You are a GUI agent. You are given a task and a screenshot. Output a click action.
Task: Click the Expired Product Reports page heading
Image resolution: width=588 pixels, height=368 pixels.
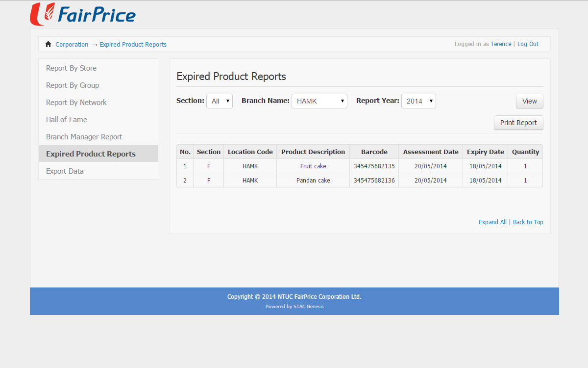[231, 77]
